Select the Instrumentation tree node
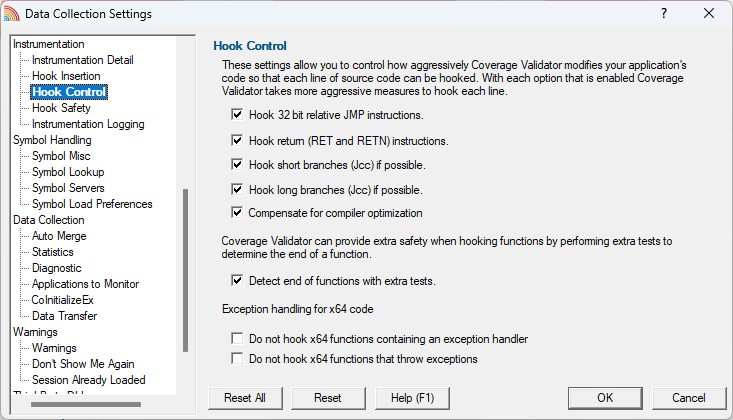This screenshot has height=420, width=733. [x=49, y=44]
